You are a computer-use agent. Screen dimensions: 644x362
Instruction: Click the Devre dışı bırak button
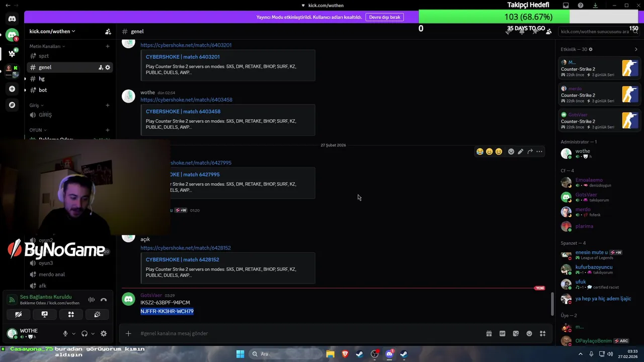point(384,17)
